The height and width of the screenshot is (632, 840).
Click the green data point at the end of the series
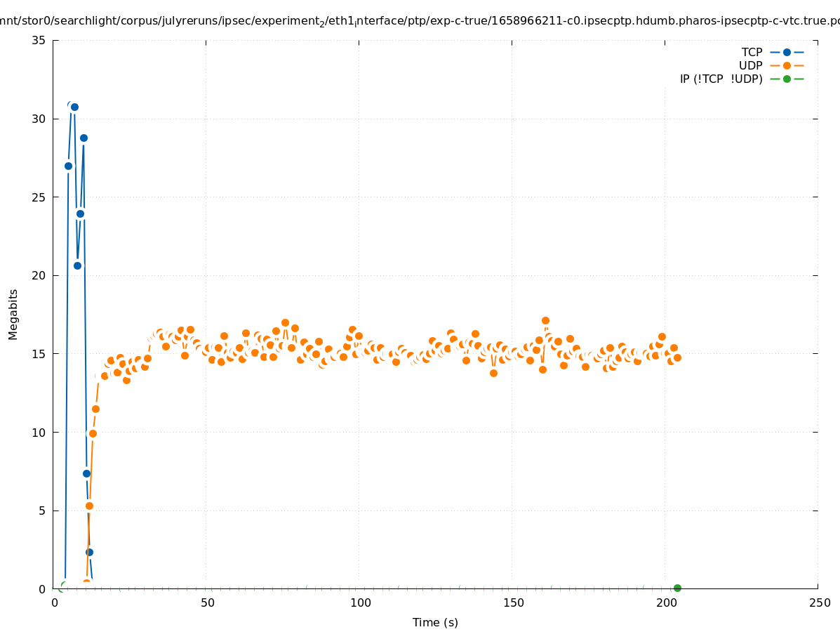coord(677,588)
